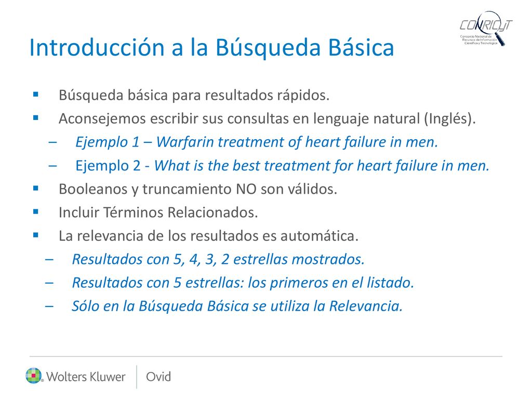Select the title Introducción a la Búsqueda Básica
The width and height of the screenshot is (532, 399).
coord(212,47)
